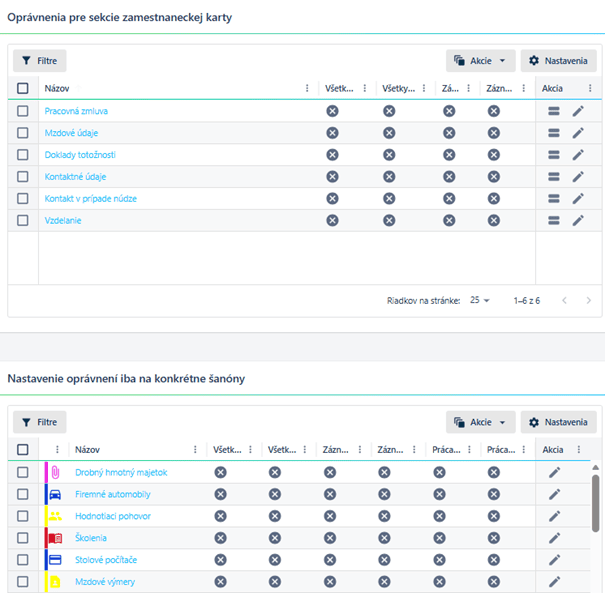Screen dimensions: 605x593
Task: Change rows per page value 25
Action: (x=479, y=300)
